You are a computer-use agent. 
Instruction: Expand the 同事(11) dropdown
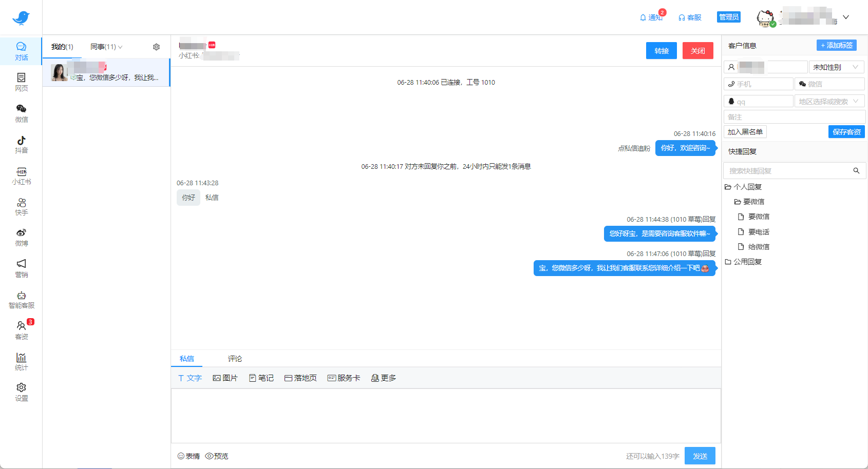(x=105, y=46)
